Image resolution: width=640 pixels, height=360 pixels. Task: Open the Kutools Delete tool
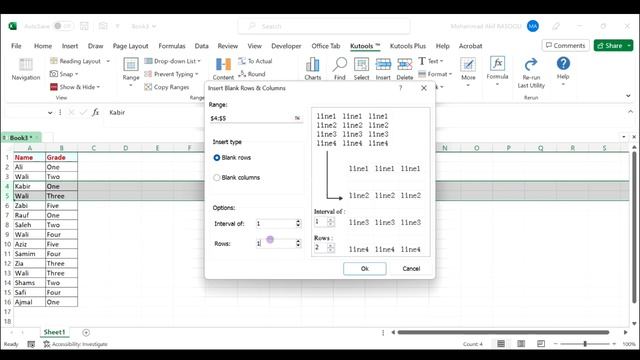pyautogui.click(x=404, y=69)
